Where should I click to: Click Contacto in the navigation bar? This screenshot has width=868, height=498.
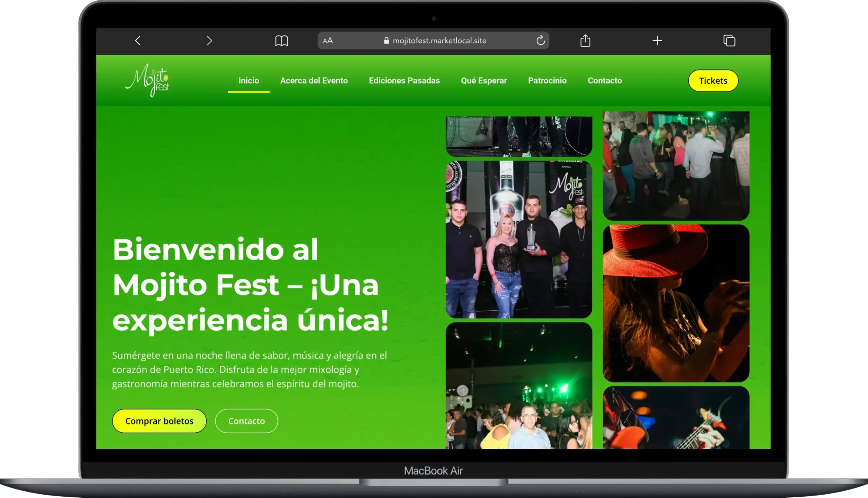(x=605, y=81)
